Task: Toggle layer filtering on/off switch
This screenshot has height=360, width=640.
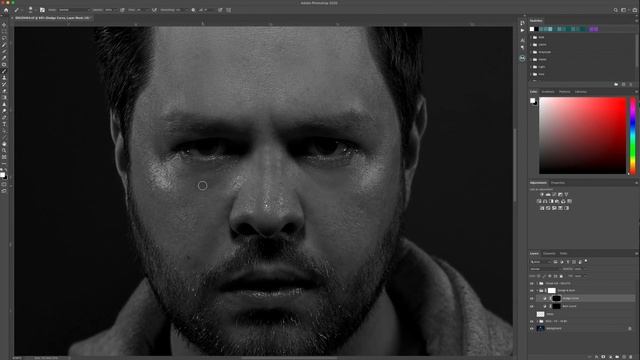Action: click(586, 261)
